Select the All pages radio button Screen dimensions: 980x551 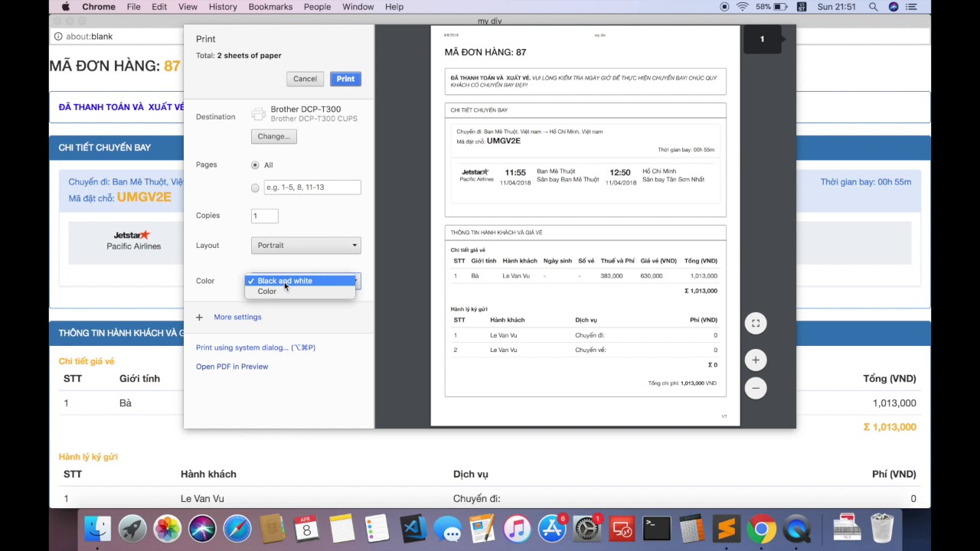(255, 165)
